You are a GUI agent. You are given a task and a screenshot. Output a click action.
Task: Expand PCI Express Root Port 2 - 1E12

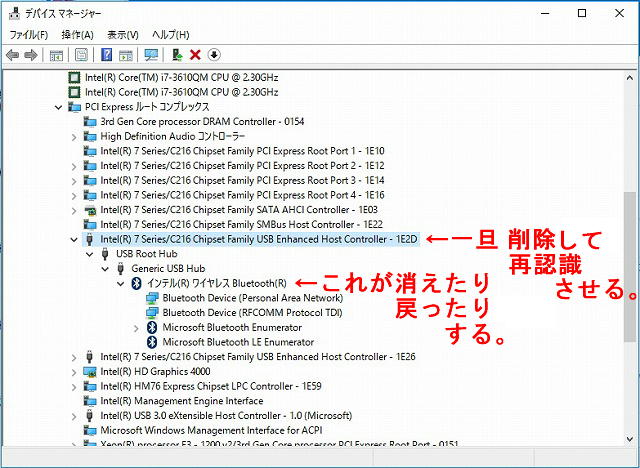(x=74, y=166)
